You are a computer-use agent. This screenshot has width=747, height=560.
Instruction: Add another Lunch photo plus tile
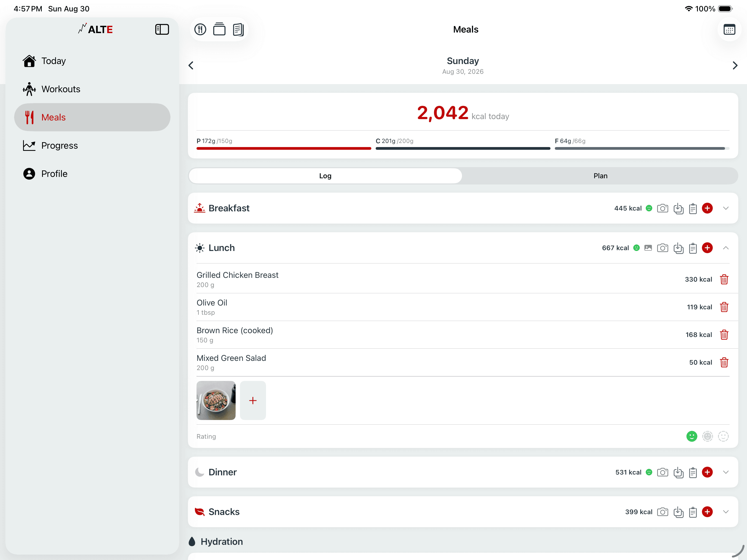pos(253,401)
